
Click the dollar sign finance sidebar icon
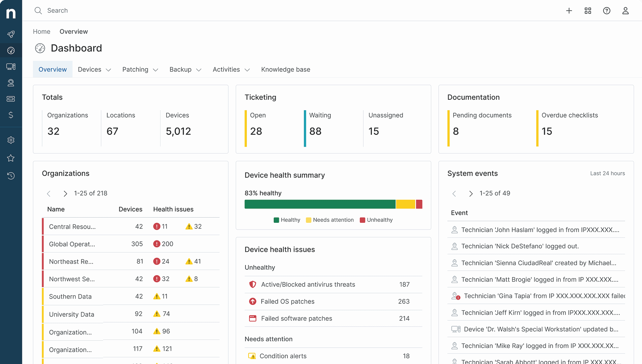pyautogui.click(x=11, y=115)
